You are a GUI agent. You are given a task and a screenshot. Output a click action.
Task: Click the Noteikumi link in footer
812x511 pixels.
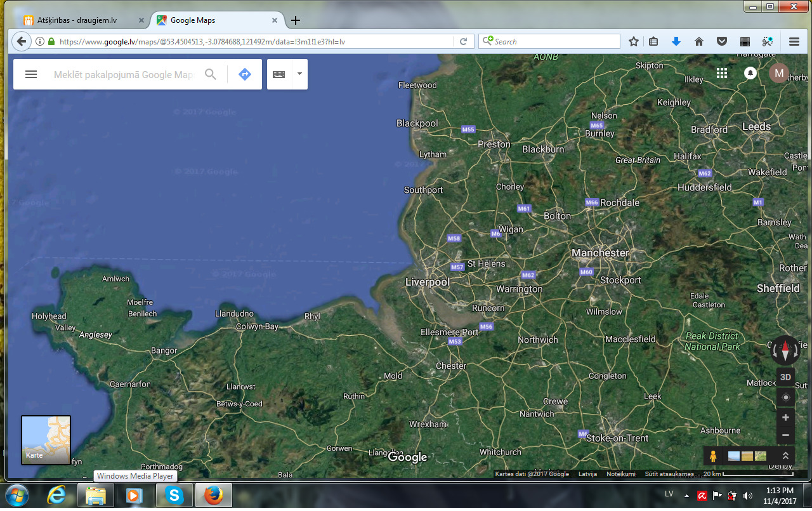tap(620, 474)
